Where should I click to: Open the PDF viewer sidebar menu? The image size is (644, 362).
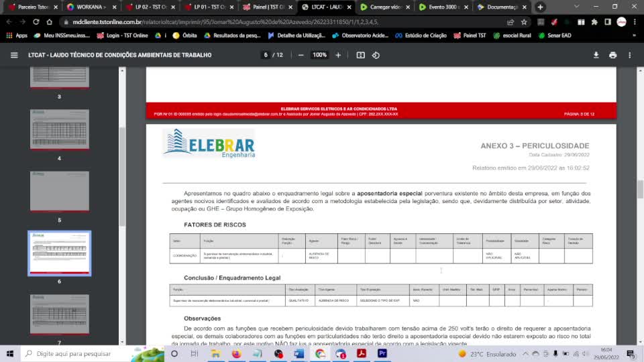(x=14, y=55)
